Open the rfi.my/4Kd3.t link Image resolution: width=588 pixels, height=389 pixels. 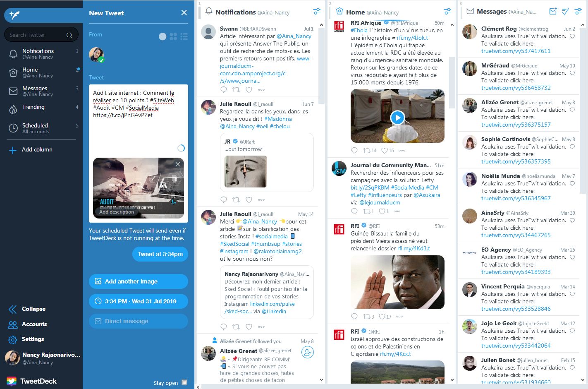coord(414,248)
